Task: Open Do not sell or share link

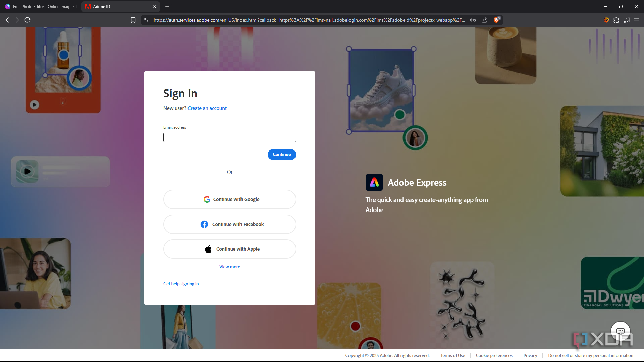Action: 591,355
